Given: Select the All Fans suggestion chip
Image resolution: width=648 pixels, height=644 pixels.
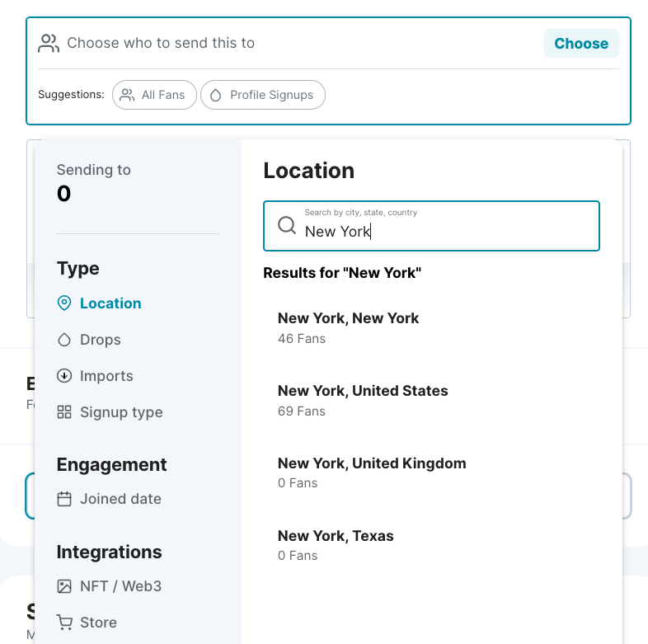Looking at the screenshot, I should point(154,95).
